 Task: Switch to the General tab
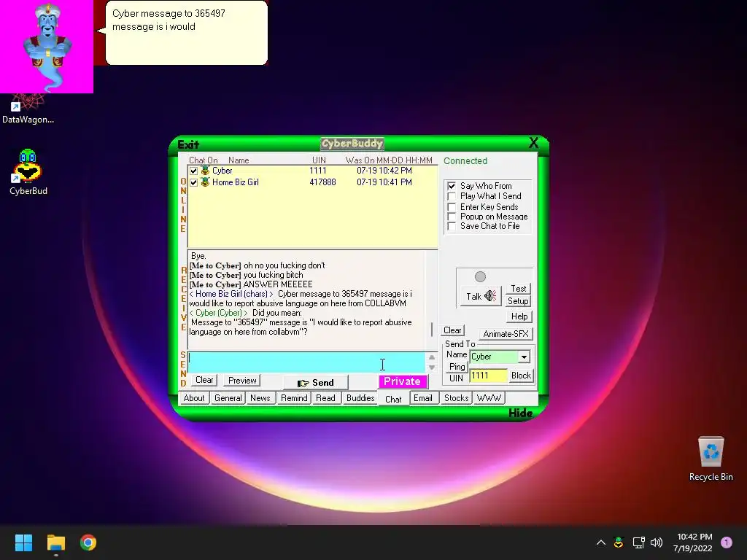click(228, 398)
